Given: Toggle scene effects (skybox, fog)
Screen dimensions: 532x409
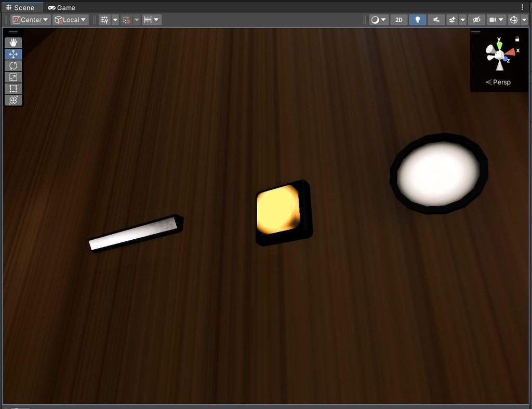Looking at the screenshot, I should tap(452, 20).
